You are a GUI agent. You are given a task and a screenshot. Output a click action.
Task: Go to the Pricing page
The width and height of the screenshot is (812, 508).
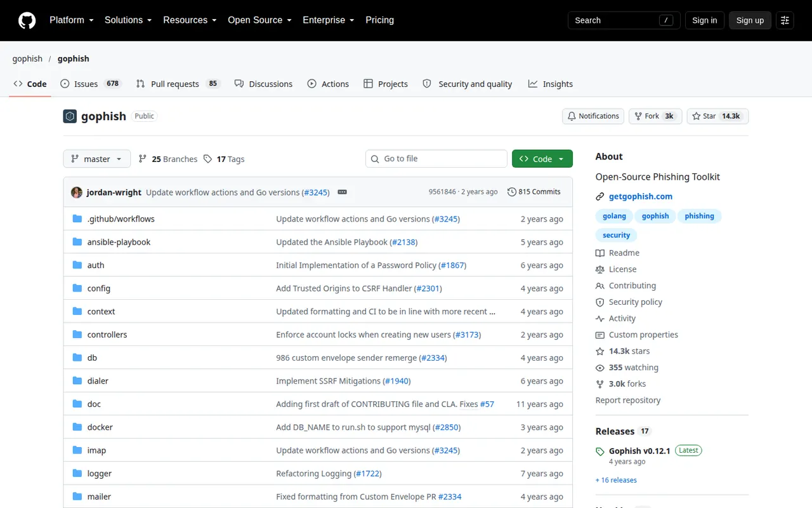(x=379, y=20)
